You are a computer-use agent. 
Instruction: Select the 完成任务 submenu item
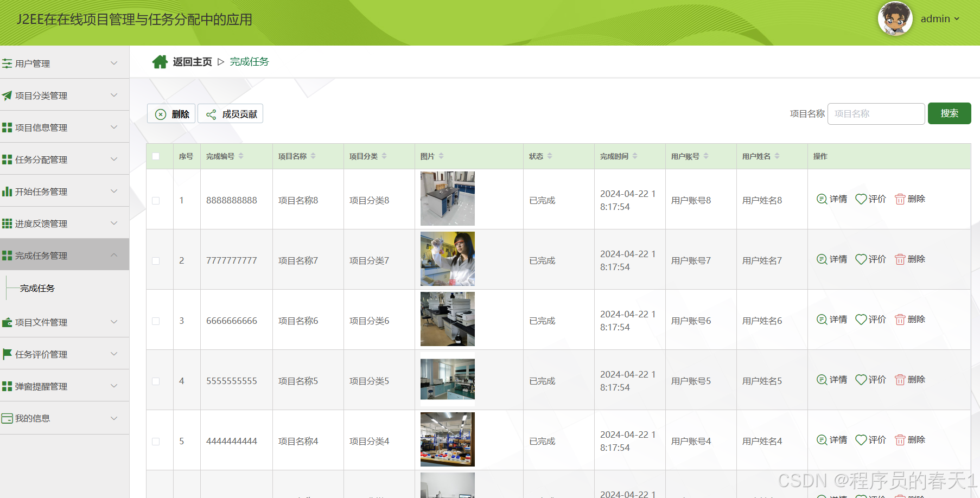37,288
